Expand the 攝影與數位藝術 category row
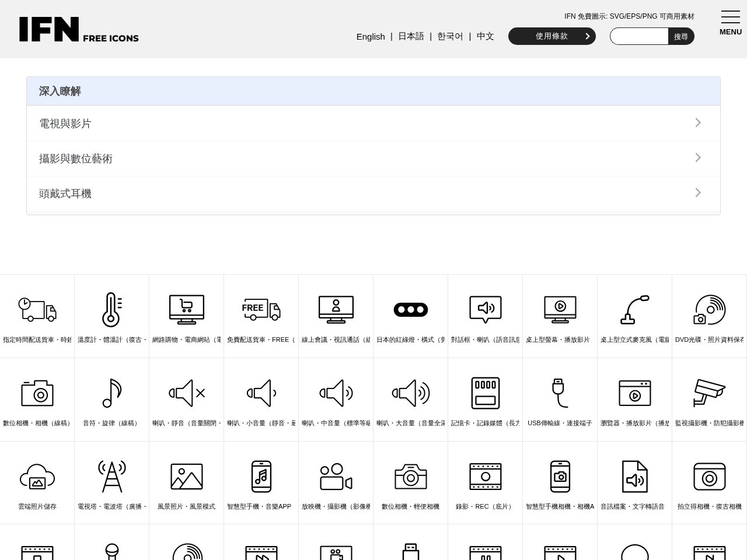This screenshot has height=560, width=747. click(x=373, y=158)
